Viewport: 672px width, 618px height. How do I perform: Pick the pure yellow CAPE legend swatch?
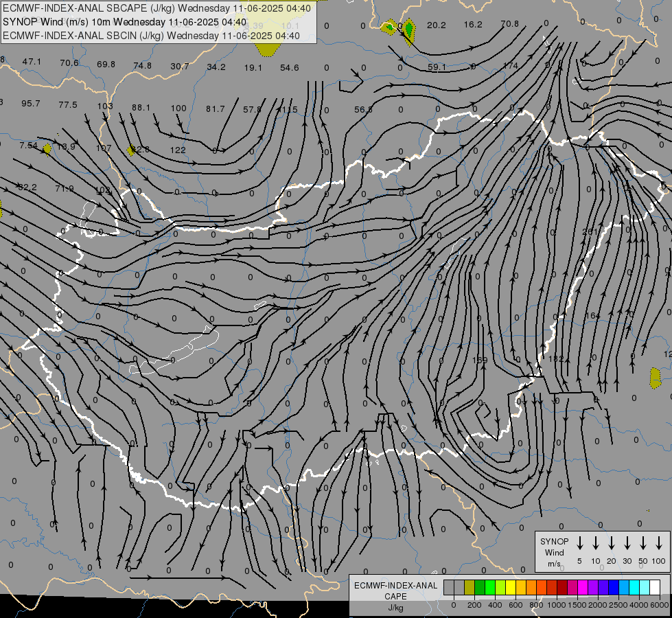point(511,587)
